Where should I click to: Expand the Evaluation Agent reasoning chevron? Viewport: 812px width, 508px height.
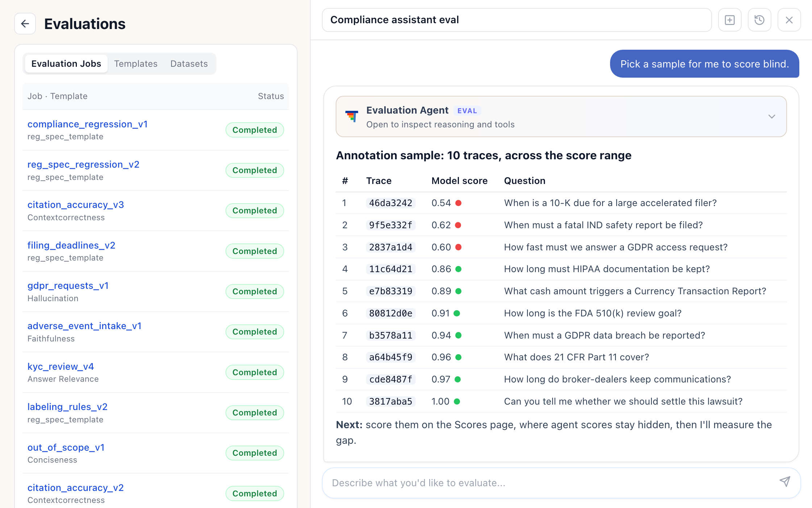coord(771,116)
